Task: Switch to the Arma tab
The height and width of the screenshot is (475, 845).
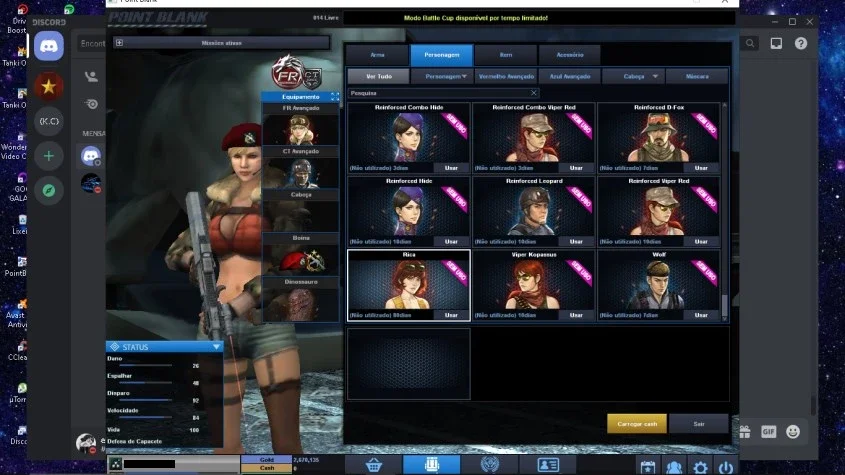Action: (x=377, y=55)
